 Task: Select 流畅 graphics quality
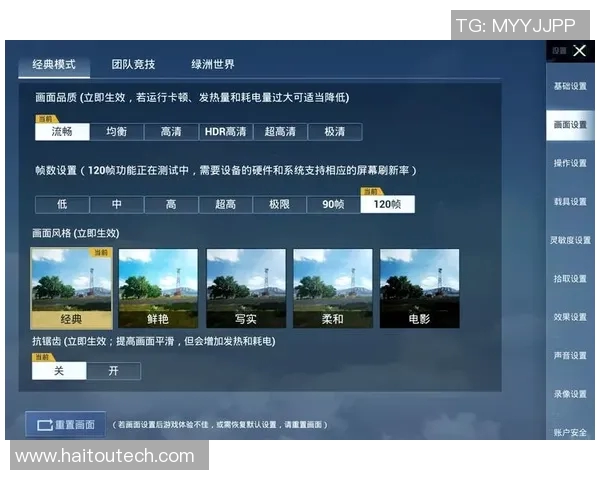62,132
